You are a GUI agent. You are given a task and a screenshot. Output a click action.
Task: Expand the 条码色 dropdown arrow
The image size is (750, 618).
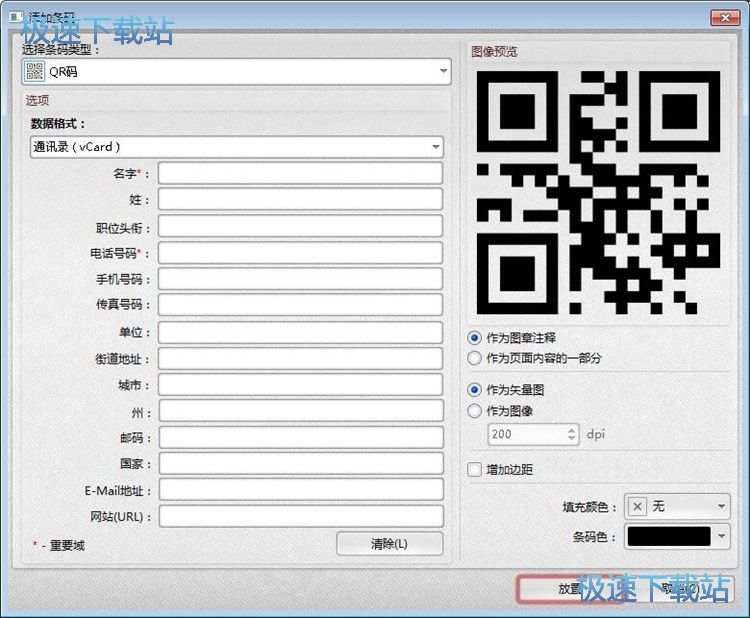pyautogui.click(x=721, y=537)
